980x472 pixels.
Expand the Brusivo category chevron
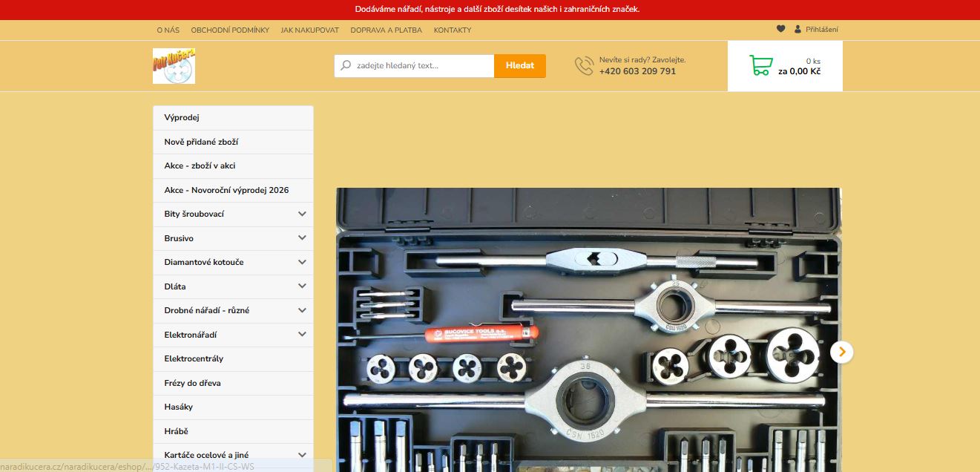302,238
